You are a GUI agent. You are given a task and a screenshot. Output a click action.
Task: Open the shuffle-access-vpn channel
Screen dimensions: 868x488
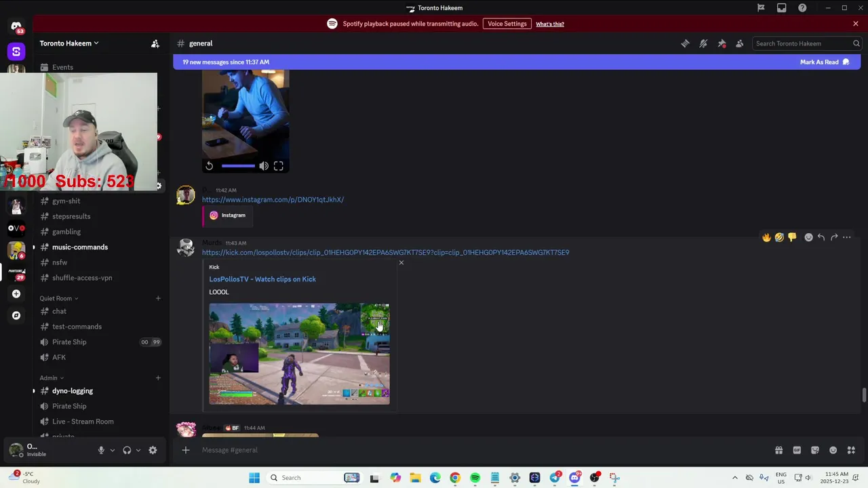[82, 278]
